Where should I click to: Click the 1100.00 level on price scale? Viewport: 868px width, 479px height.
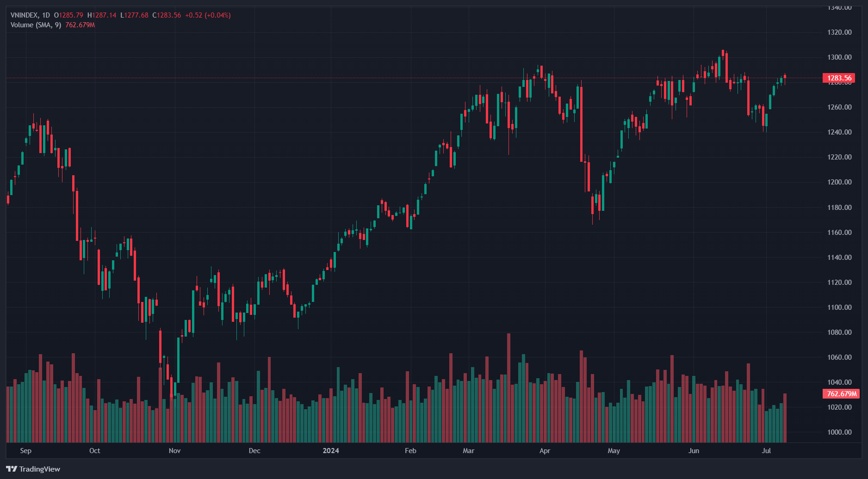tap(839, 307)
